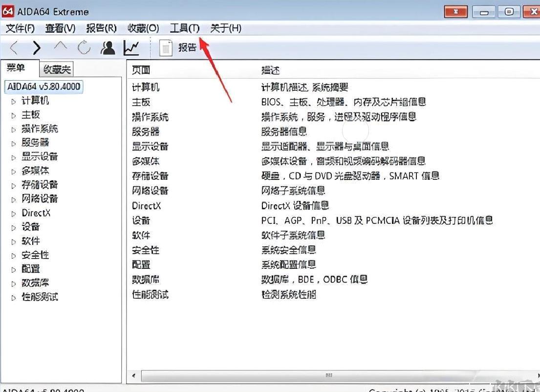Viewport: 540px width, 392px height.
Task: Select the 软件 row in the page list
Action: (x=141, y=235)
